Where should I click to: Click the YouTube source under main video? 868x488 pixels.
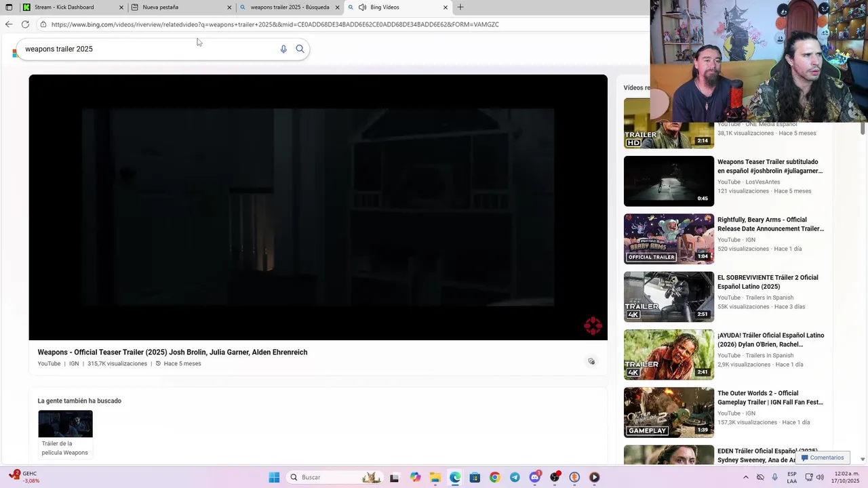[x=49, y=364]
